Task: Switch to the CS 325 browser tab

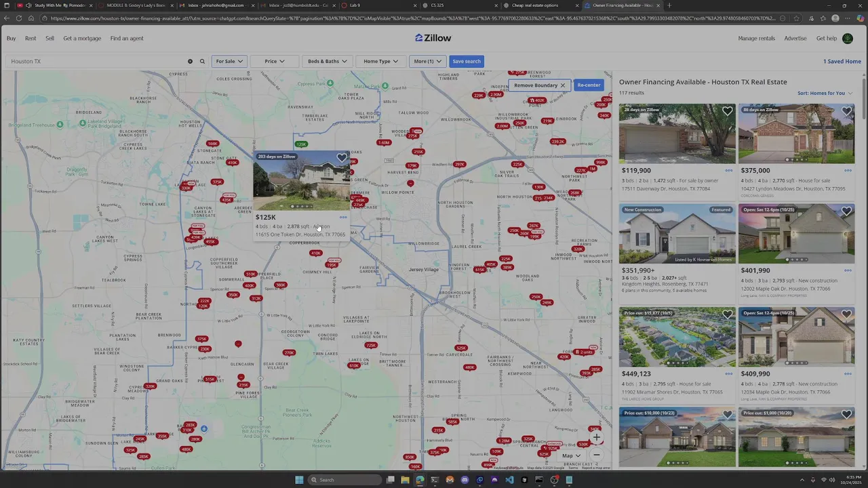Action: coord(458,5)
